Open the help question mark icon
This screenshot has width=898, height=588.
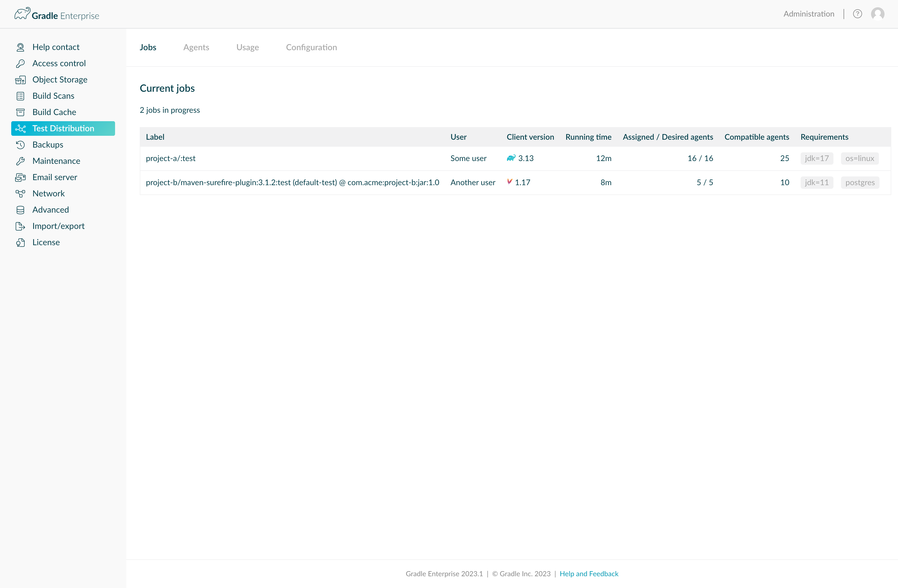point(857,14)
